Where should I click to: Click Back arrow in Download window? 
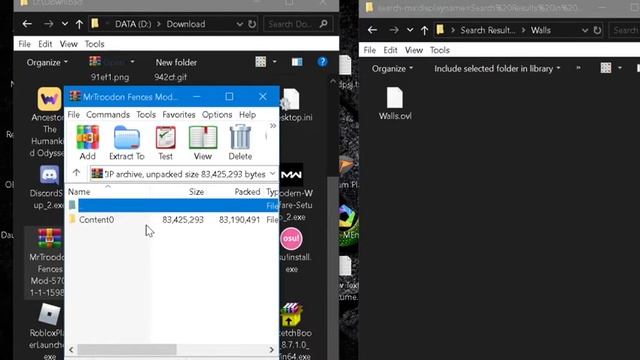click(27, 24)
